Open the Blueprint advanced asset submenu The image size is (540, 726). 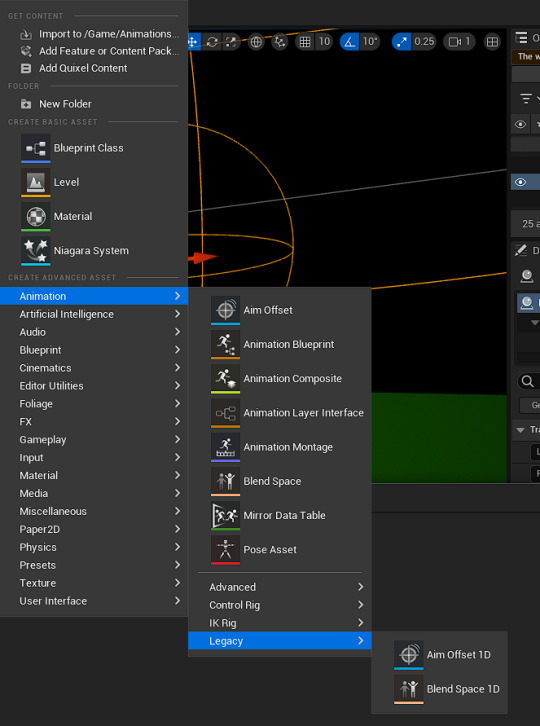pyautogui.click(x=94, y=350)
